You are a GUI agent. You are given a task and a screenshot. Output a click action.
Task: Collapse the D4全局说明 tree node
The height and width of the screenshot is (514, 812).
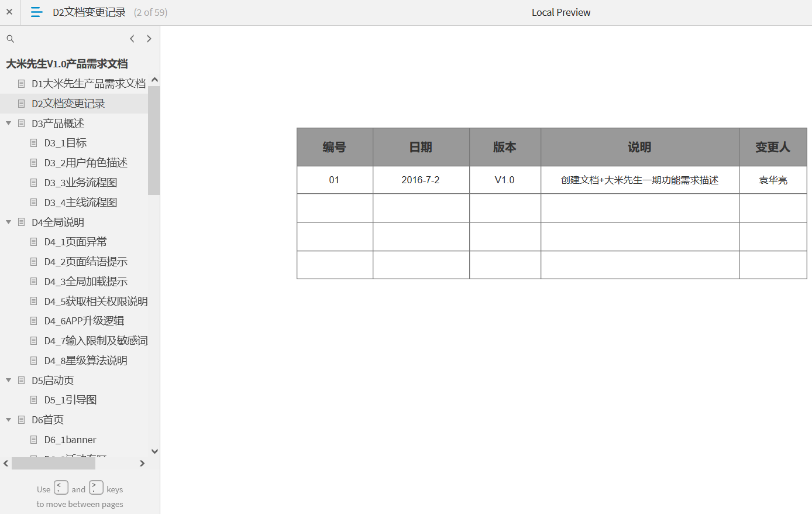pos(9,222)
